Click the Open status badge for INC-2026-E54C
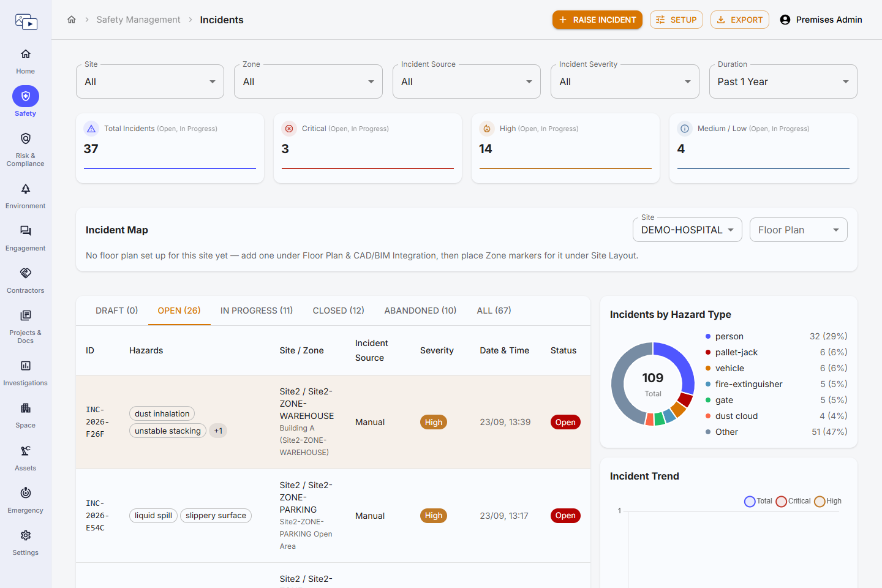This screenshot has width=882, height=588. 565,516
